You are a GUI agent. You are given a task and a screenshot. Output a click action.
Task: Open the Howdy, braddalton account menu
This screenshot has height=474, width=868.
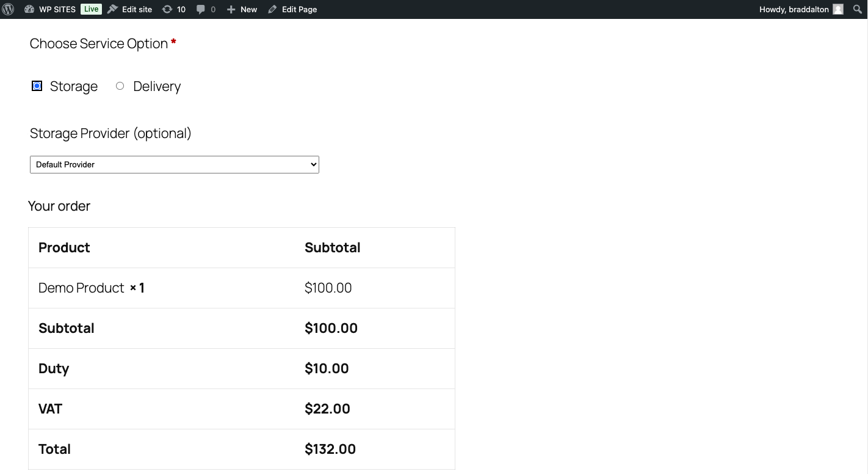(792, 9)
